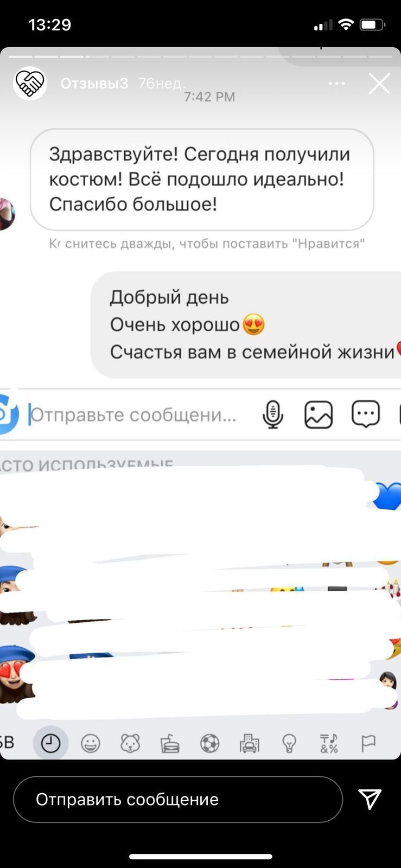Switch to objects light bulb emoji tab
Image resolution: width=401 pixels, height=868 pixels.
(x=289, y=743)
